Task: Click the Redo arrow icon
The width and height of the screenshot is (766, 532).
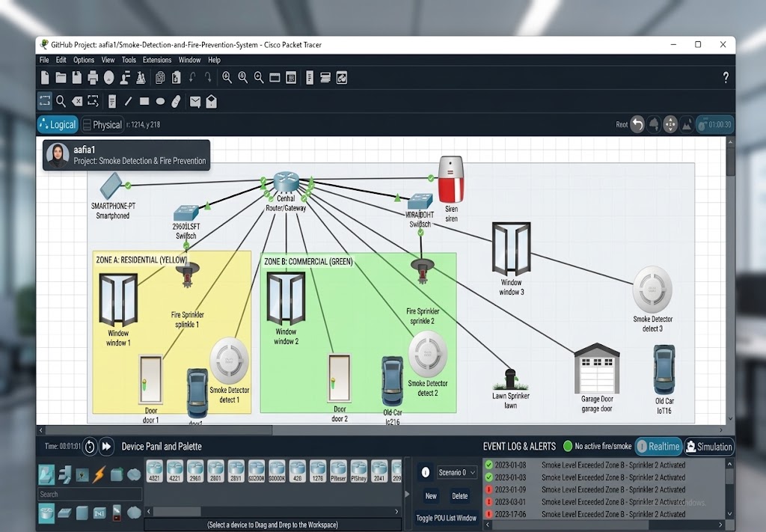Action: [x=209, y=78]
